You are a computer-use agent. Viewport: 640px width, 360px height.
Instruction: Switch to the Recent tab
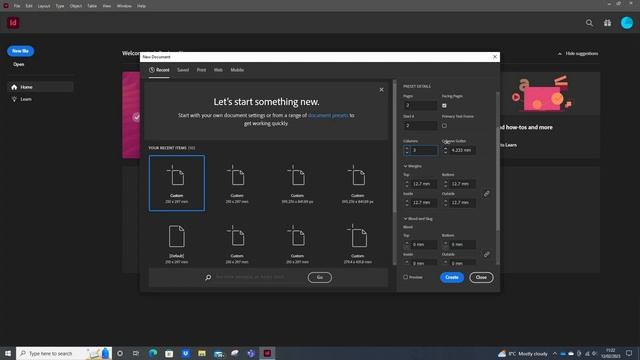159,70
